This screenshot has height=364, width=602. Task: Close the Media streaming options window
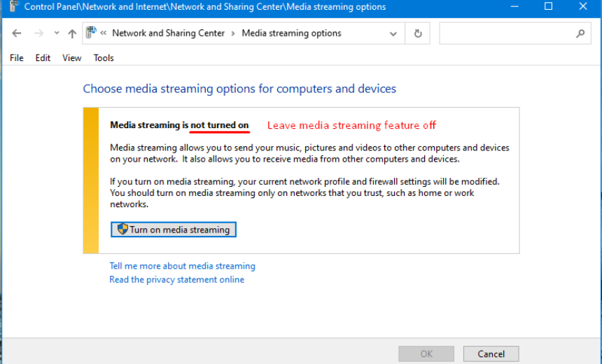point(583,6)
